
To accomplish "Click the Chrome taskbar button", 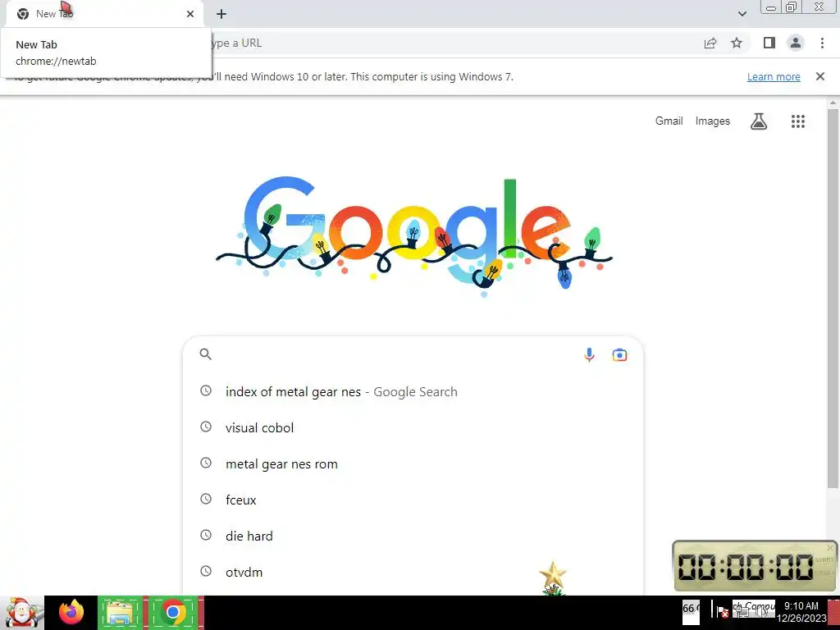I will coord(172,613).
